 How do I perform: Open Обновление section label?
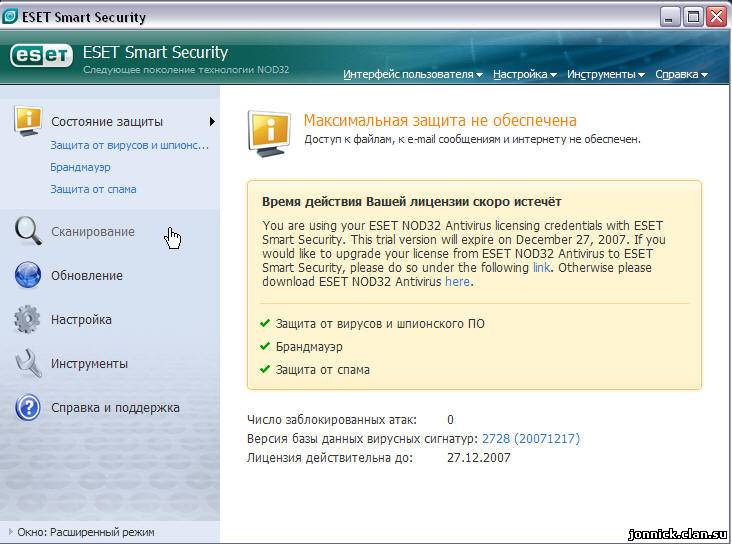tap(87, 276)
